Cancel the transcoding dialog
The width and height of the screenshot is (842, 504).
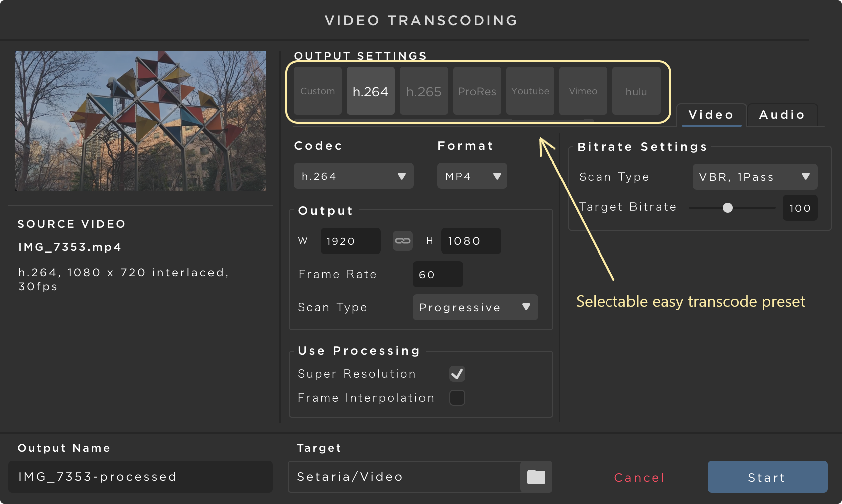[640, 477]
